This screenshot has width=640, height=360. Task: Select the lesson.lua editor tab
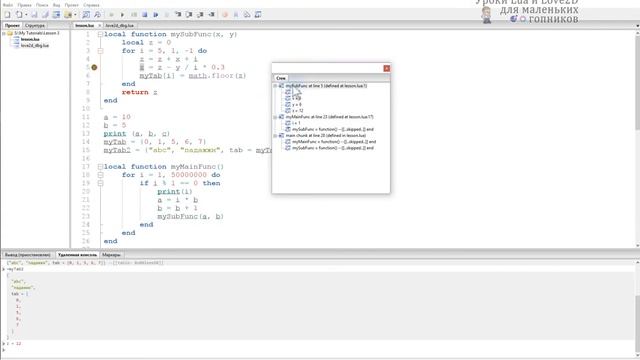coord(84,25)
